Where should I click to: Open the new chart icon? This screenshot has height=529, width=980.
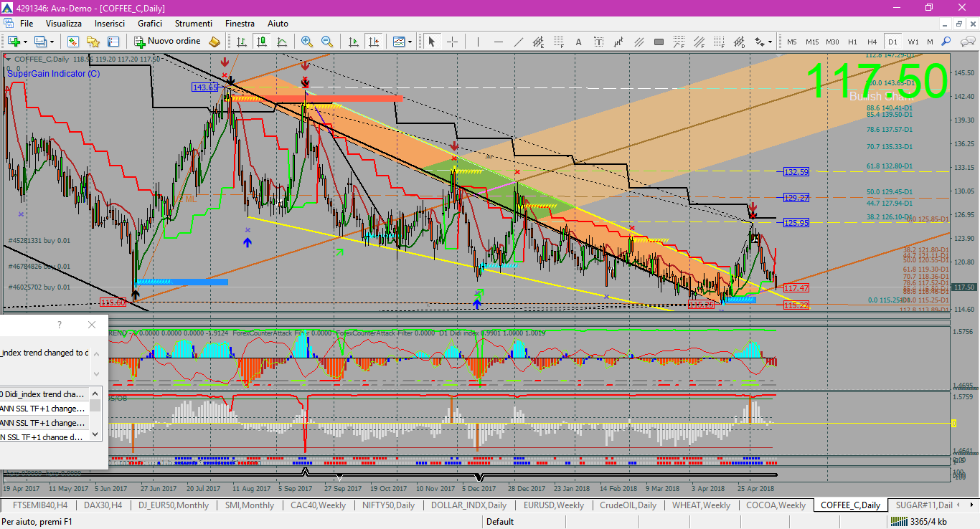click(x=14, y=42)
